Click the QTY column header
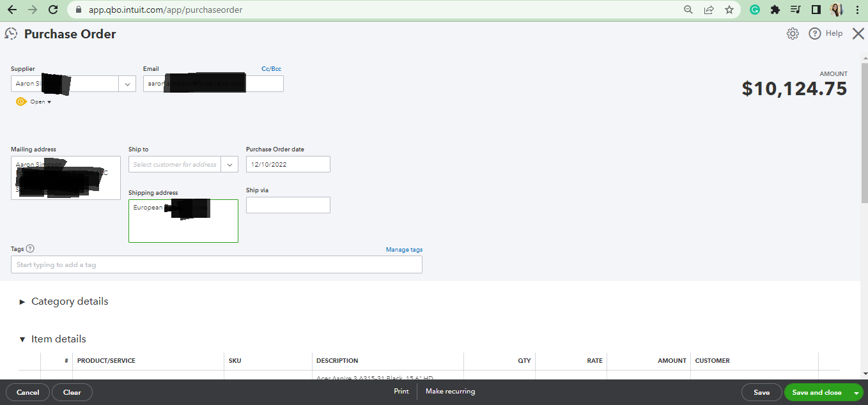This screenshot has width=868, height=405. tap(525, 361)
